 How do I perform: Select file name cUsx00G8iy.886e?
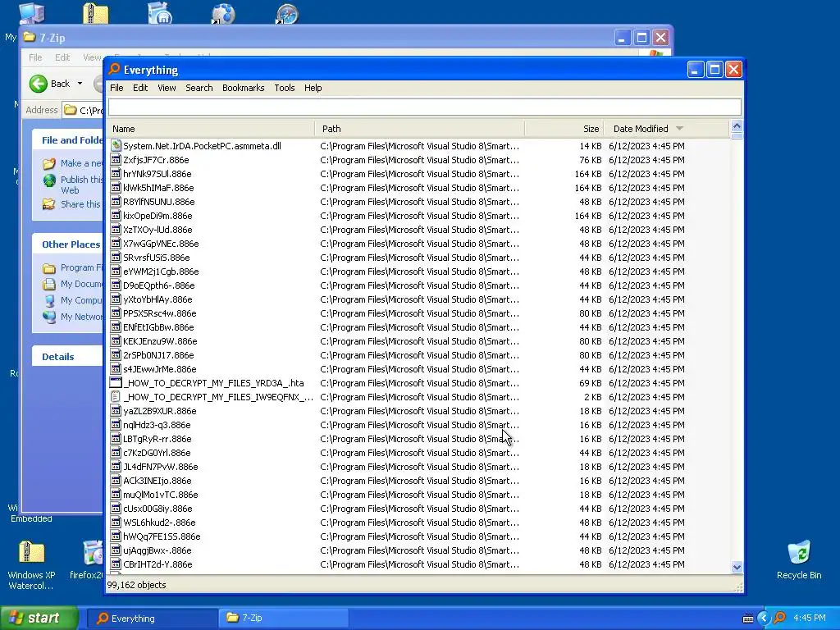coord(158,509)
